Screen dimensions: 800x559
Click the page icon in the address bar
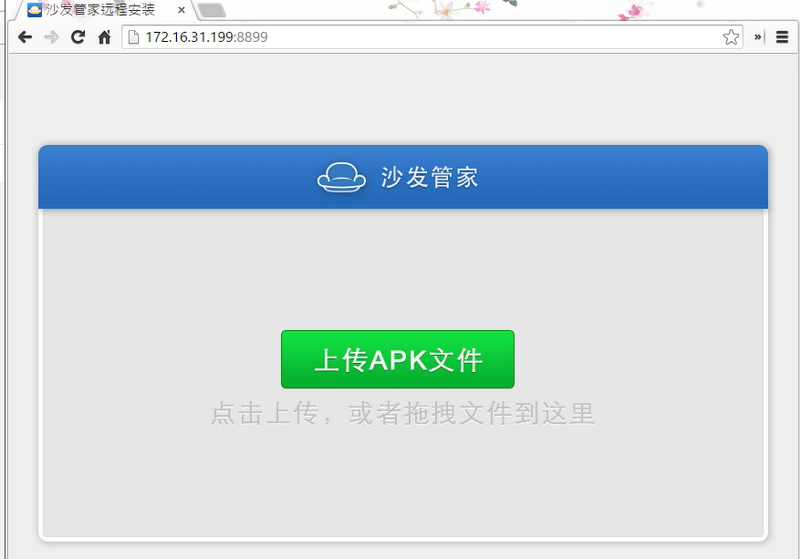[x=133, y=37]
